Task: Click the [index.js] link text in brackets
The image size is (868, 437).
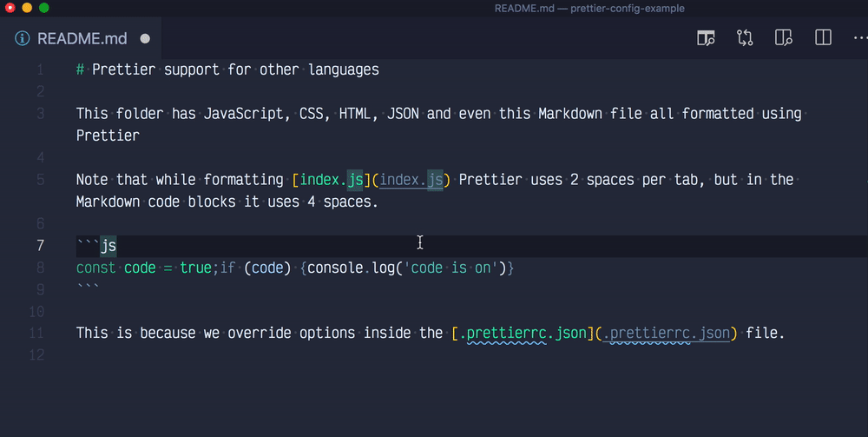Action: point(332,180)
